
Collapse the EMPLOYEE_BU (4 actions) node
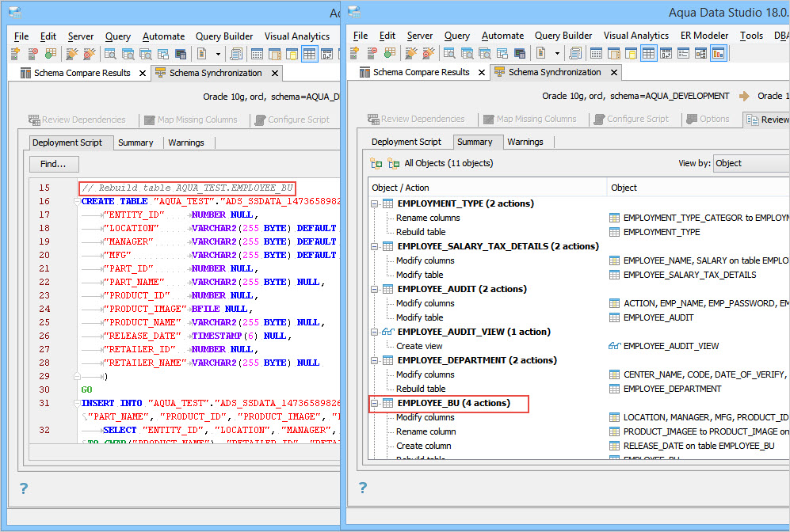coord(375,403)
